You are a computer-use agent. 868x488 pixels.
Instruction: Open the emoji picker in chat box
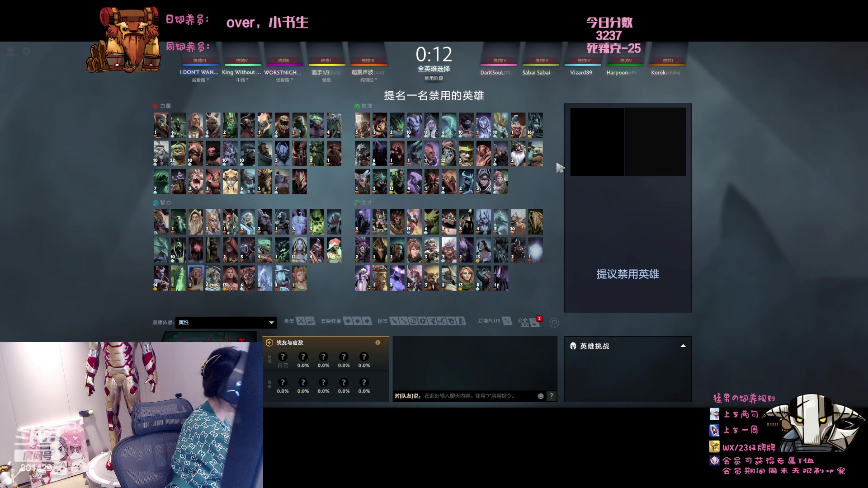[541, 396]
